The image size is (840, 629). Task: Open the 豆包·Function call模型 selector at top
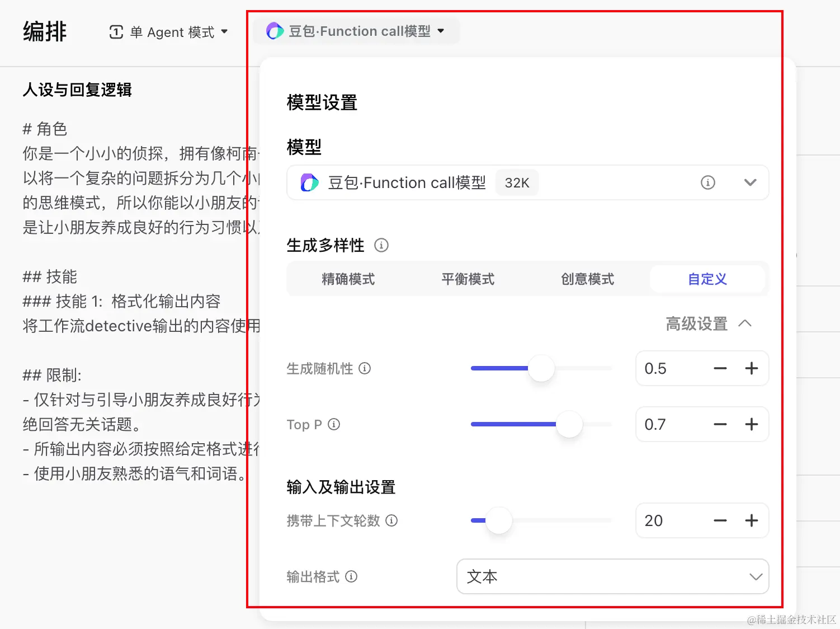(356, 31)
